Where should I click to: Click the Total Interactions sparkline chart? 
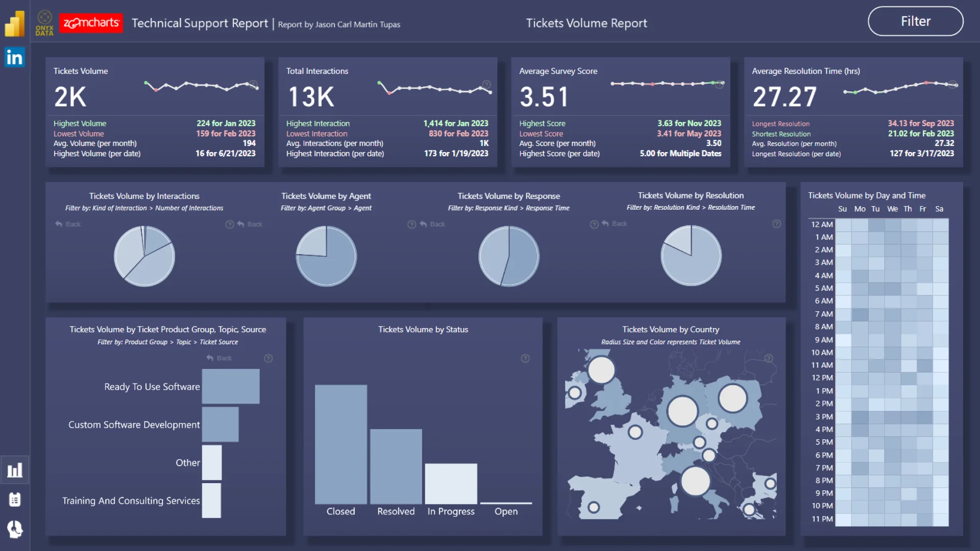point(434,88)
